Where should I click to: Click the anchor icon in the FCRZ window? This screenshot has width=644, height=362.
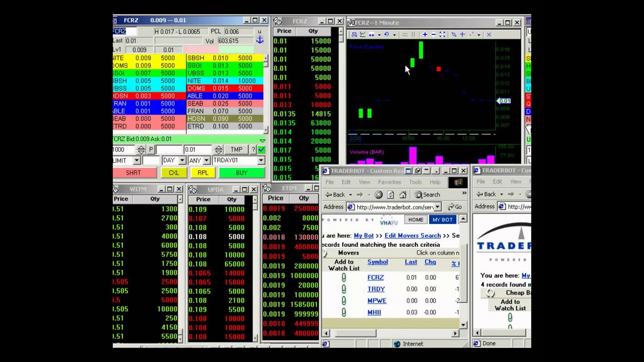260,40
